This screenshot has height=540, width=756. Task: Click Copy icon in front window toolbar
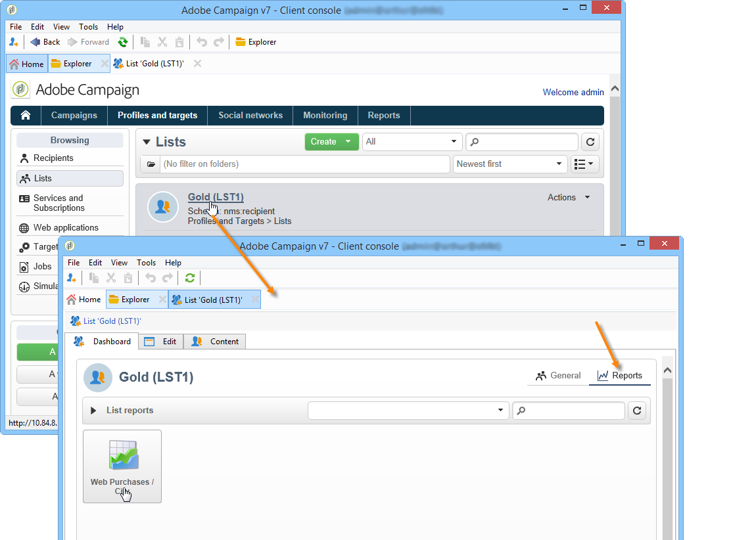click(x=94, y=277)
